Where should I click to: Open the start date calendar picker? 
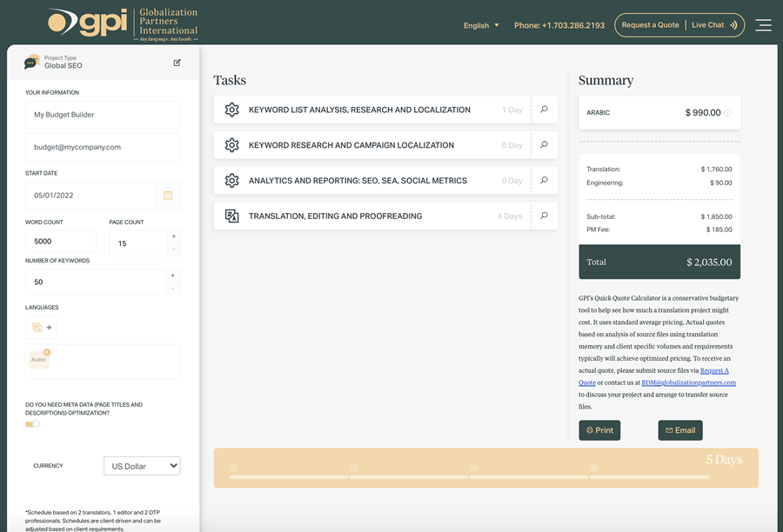click(x=168, y=196)
